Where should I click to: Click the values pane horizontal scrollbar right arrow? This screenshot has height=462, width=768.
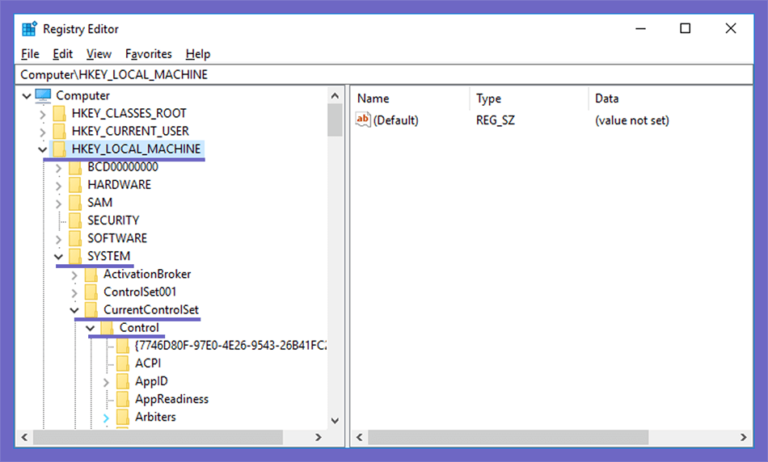tap(744, 437)
